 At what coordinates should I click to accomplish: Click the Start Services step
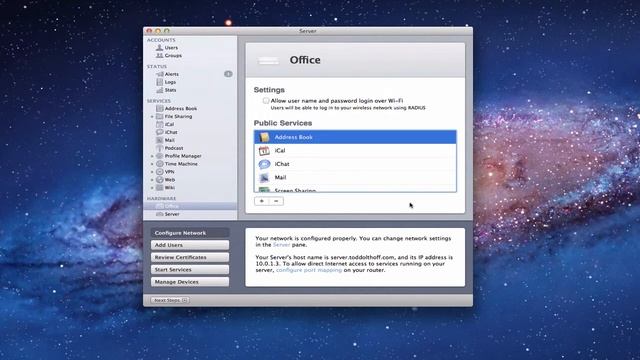(x=190, y=270)
